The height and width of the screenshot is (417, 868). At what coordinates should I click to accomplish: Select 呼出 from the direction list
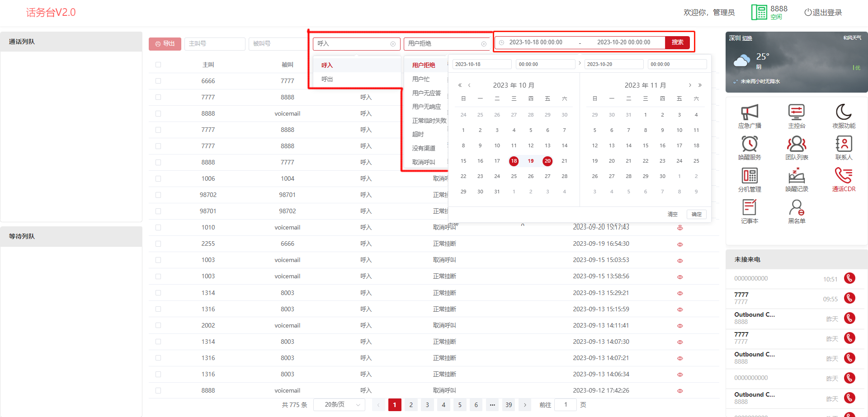click(x=327, y=79)
